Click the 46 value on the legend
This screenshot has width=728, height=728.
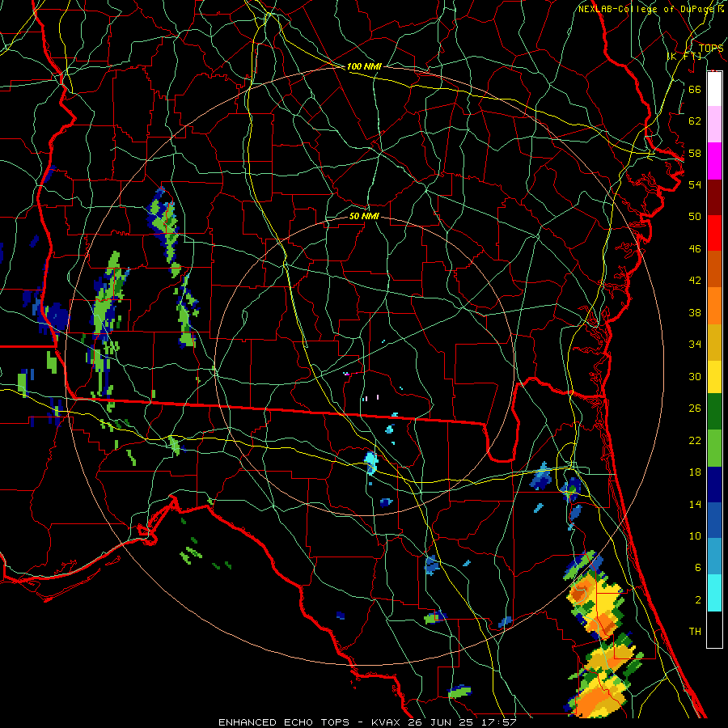tap(695, 249)
